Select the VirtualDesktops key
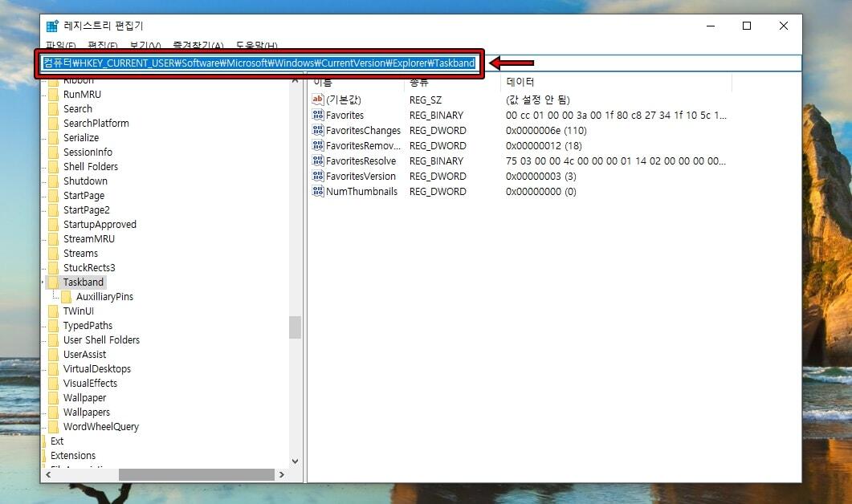852x504 pixels. tap(96, 368)
